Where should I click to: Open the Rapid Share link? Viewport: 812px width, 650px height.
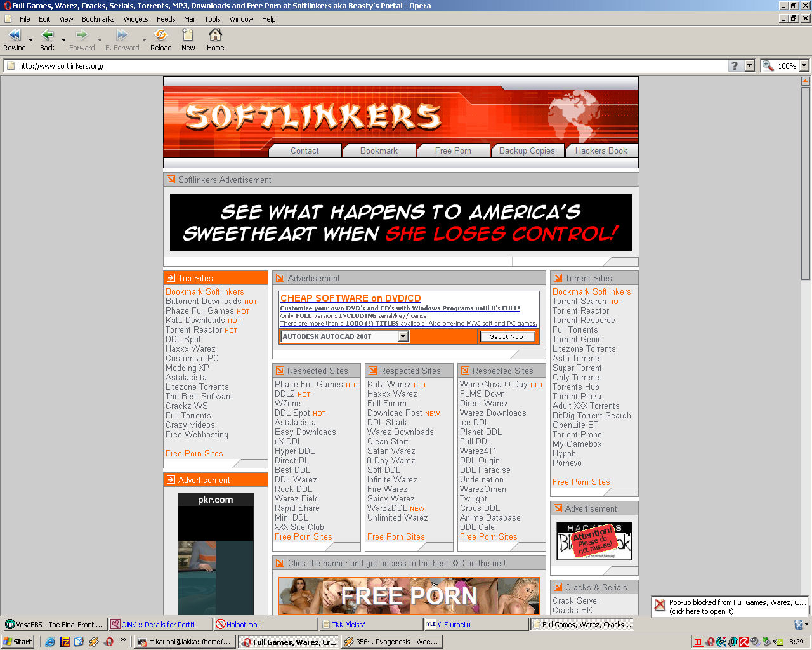coord(297,508)
